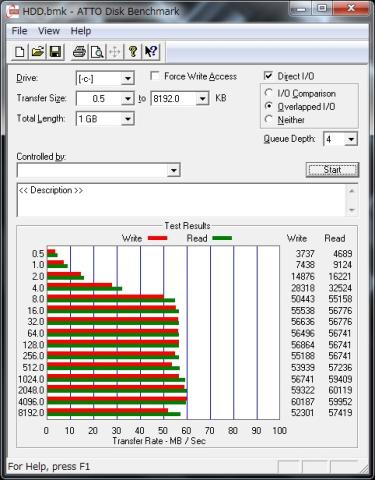
Task: Click read value 59409
Action: 340,379
